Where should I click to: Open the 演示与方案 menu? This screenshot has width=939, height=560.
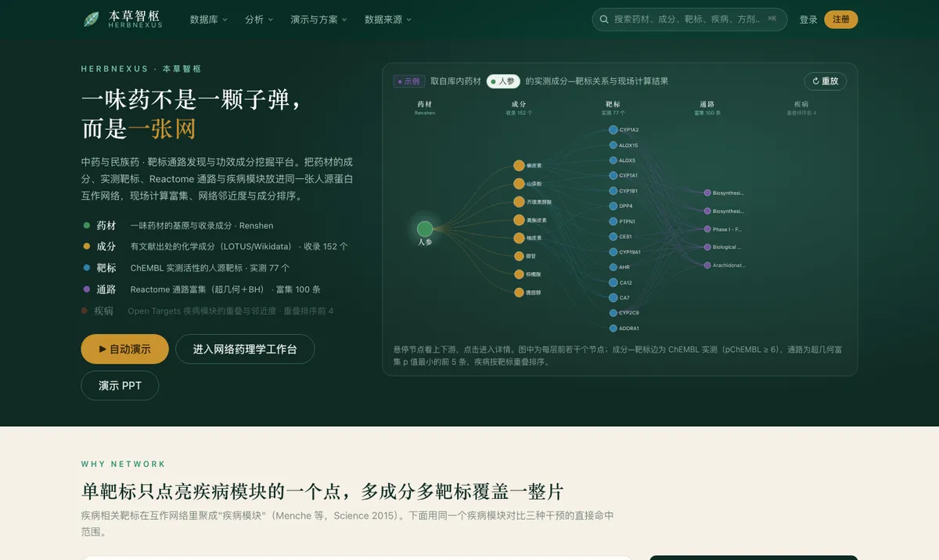[x=319, y=20]
